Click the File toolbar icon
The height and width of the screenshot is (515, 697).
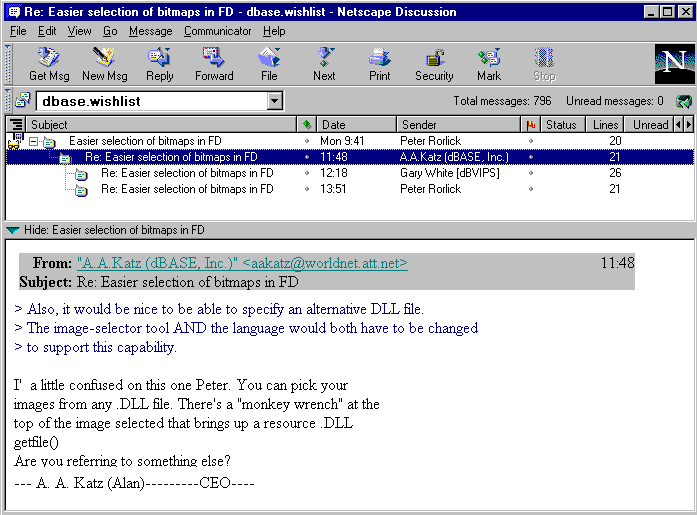click(269, 63)
